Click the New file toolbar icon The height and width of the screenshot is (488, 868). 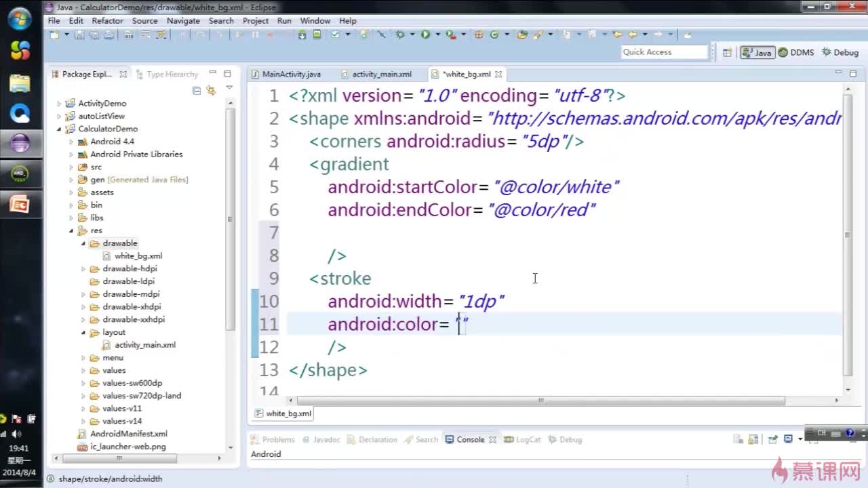tap(55, 35)
